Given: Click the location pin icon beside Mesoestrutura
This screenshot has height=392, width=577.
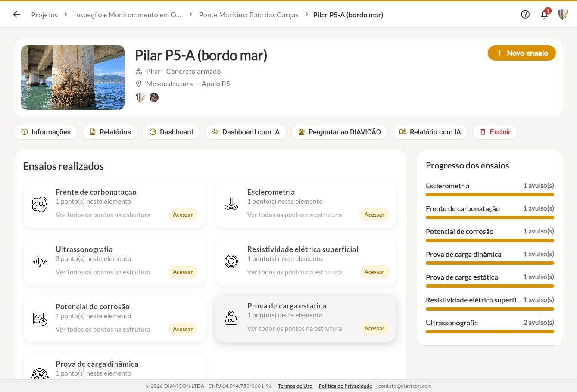Looking at the screenshot, I should (139, 84).
